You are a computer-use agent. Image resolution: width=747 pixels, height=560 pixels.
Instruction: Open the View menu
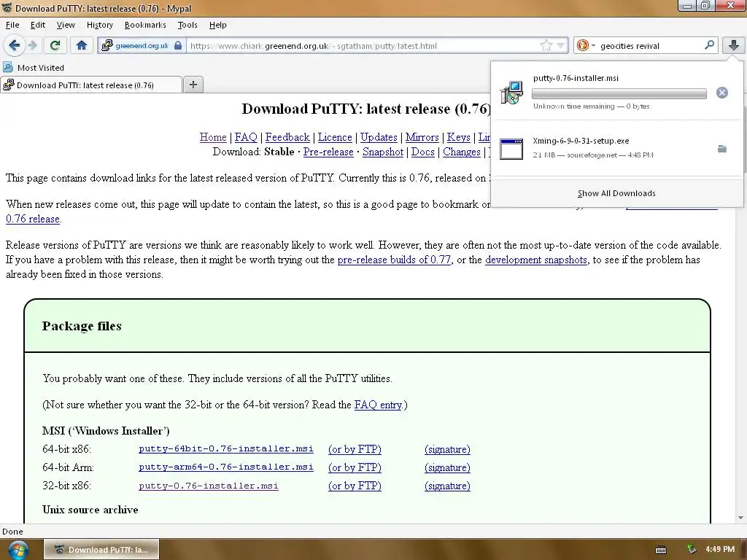click(66, 25)
